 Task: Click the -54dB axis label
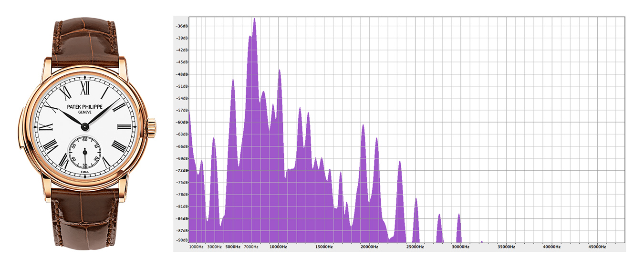(182, 98)
